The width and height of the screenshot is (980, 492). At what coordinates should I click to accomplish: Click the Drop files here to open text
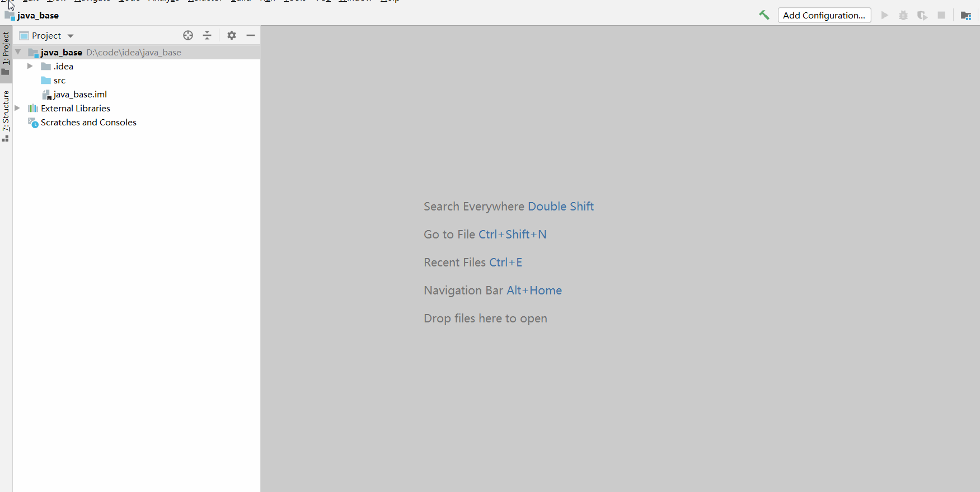point(485,318)
